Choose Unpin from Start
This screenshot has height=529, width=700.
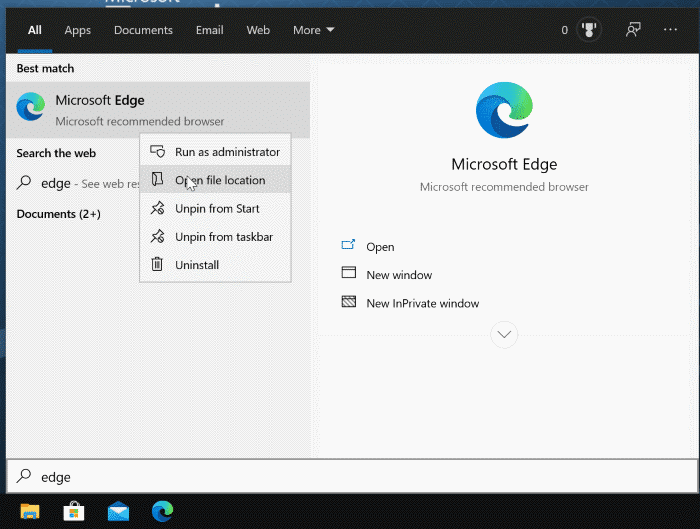point(215,208)
